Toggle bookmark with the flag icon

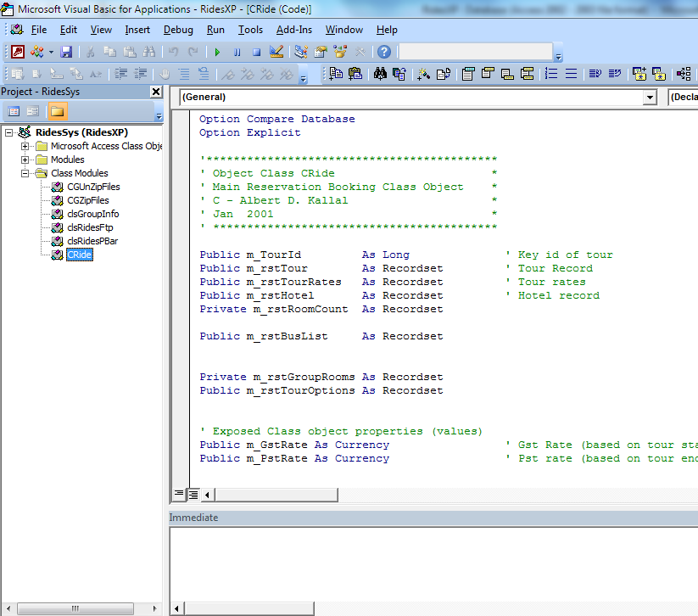(x=227, y=74)
